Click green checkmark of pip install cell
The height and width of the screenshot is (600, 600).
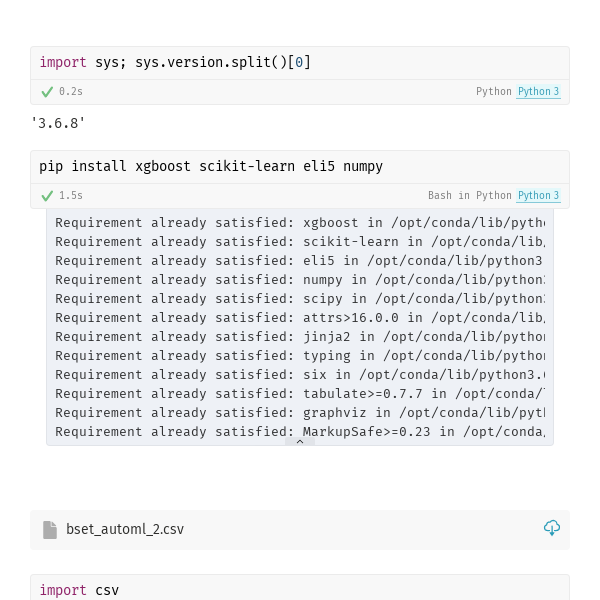click(46, 196)
